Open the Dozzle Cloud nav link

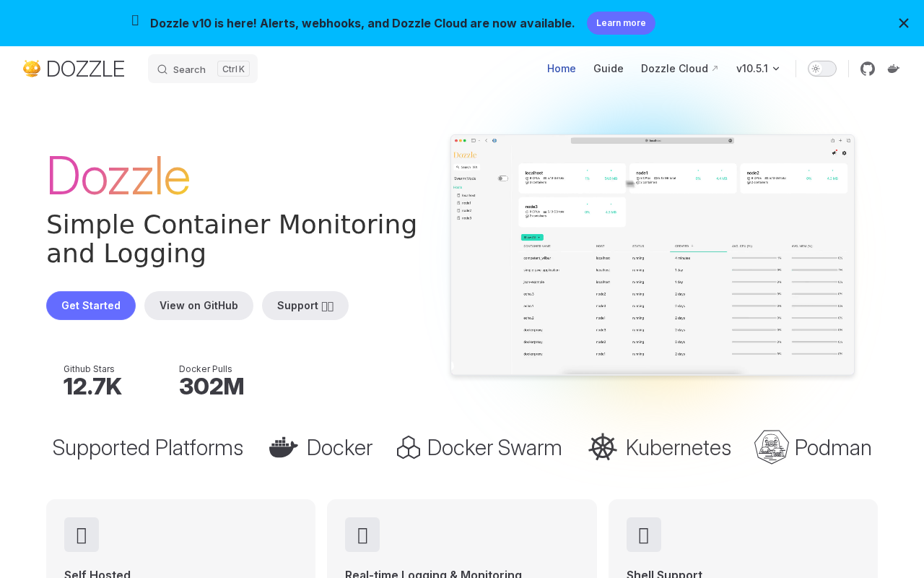click(x=680, y=69)
